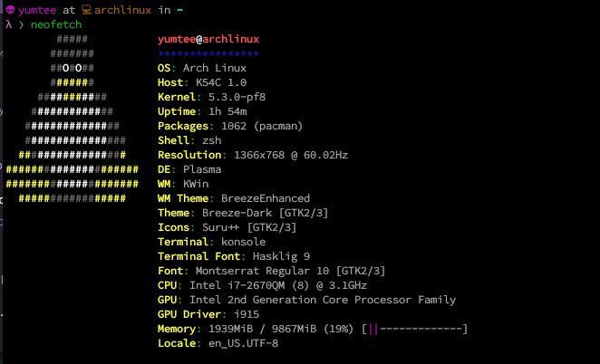Viewport: 600px width, 364px height.
Task: Click the 'Host: K54C 1.0' line
Action: [x=202, y=82]
